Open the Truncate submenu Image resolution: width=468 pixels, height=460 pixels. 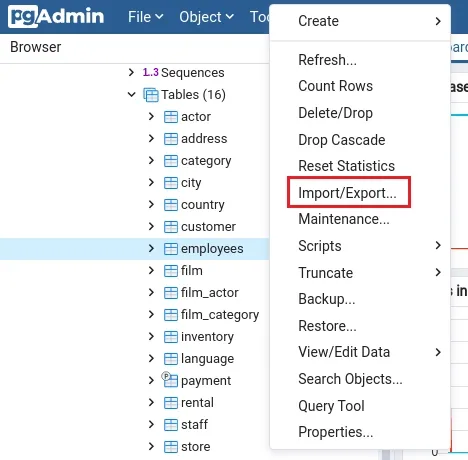[360, 273]
